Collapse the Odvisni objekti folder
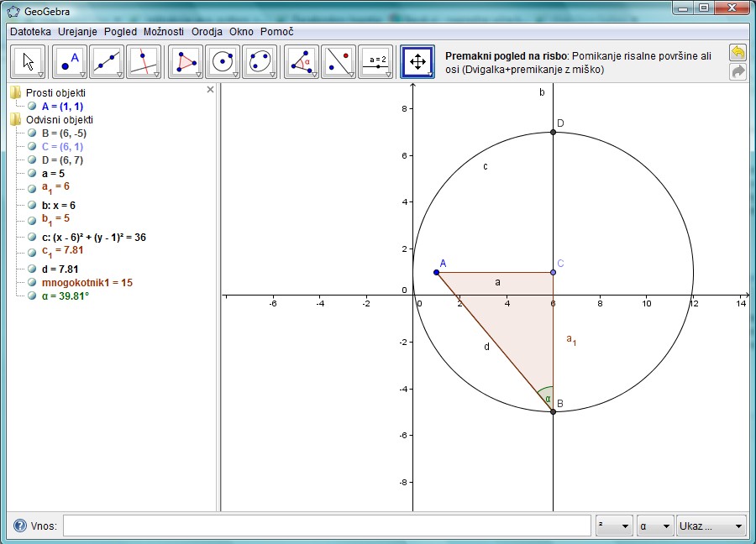The height and width of the screenshot is (544, 756). click(16, 120)
